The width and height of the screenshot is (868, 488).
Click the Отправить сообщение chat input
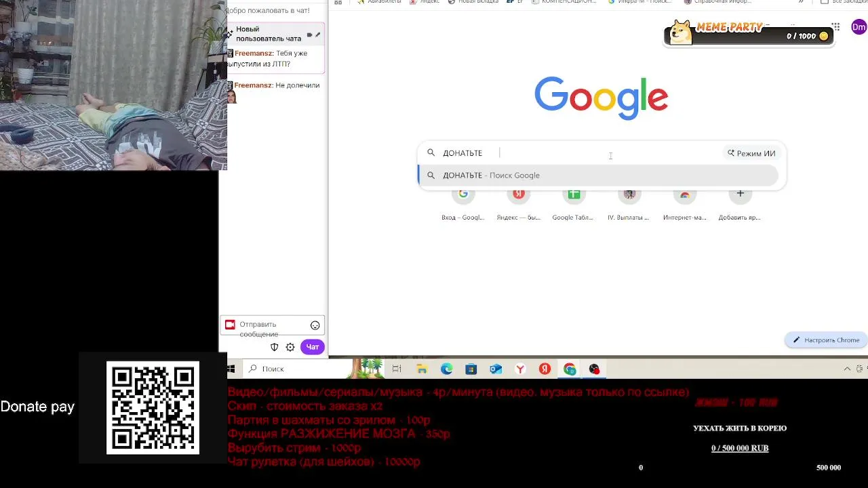[x=273, y=325]
